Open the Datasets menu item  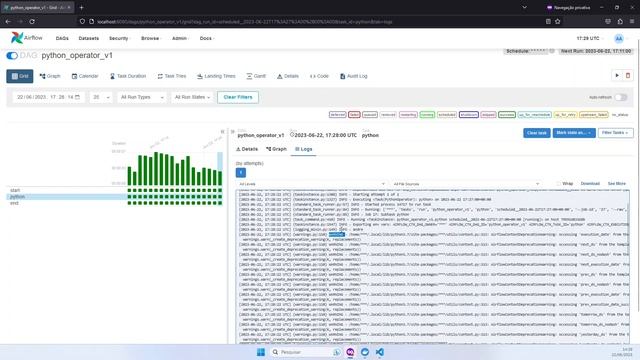pos(89,38)
